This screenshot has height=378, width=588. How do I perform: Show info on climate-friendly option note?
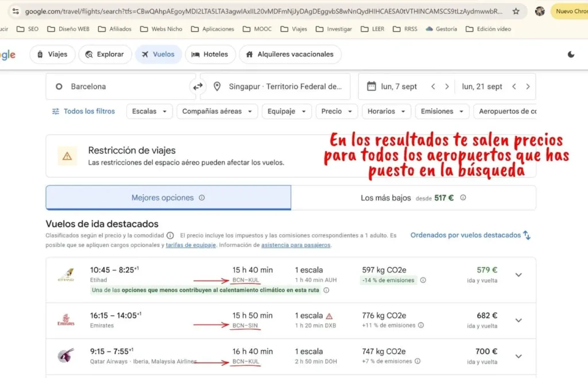coord(326,290)
